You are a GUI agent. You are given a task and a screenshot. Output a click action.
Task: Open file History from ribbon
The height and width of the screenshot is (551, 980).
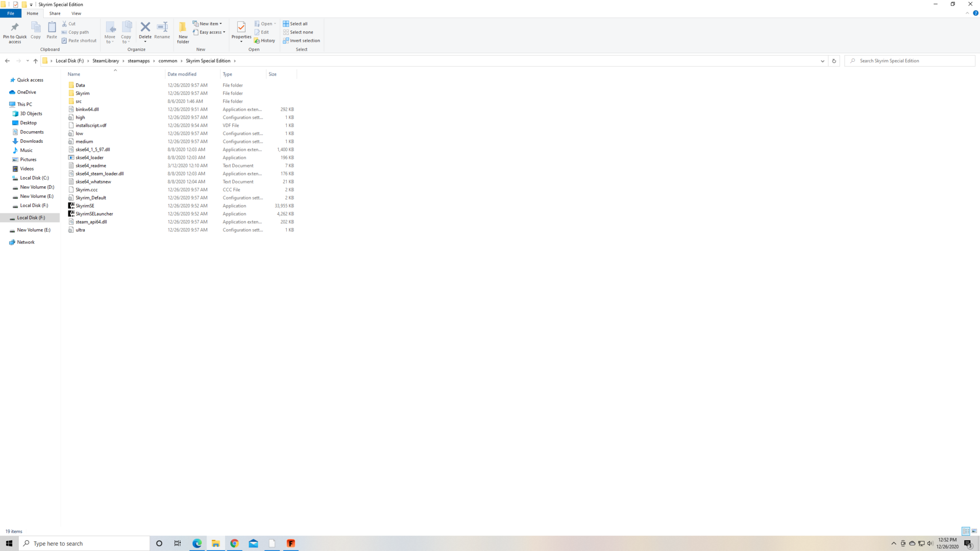click(264, 41)
